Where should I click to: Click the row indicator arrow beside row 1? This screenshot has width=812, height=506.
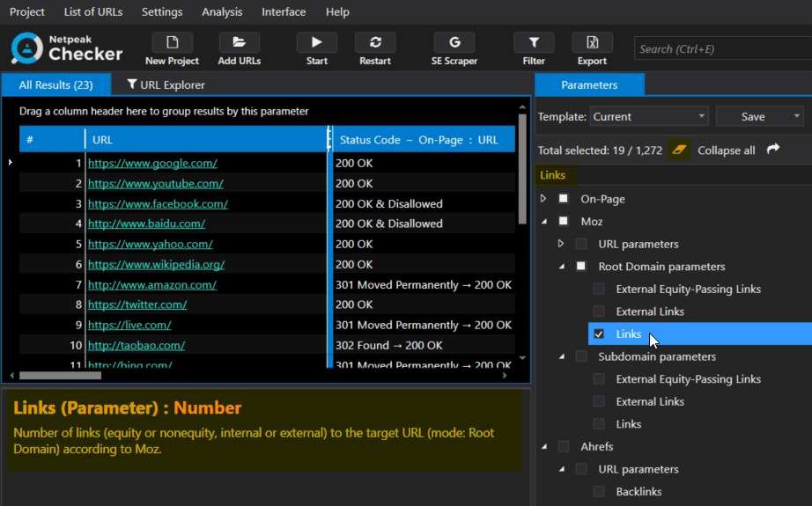click(x=11, y=163)
